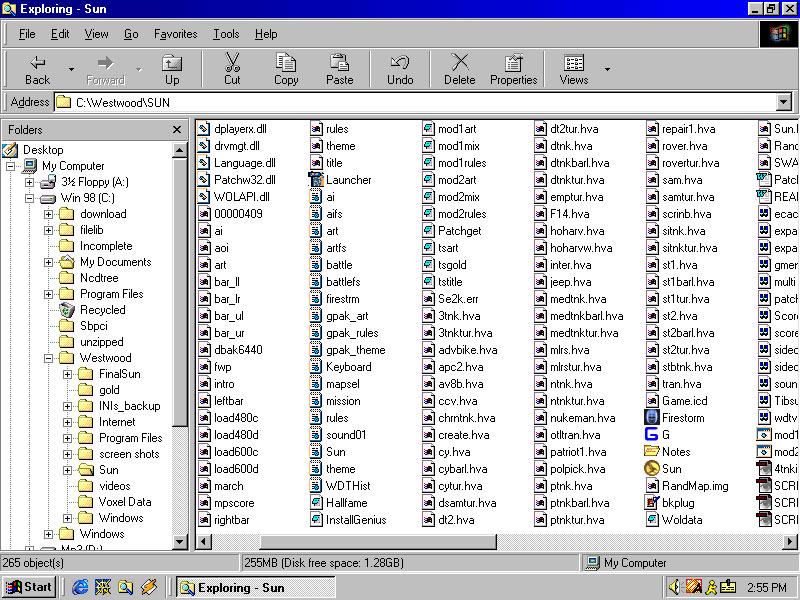Select the Woldata file
Screen dimensions: 800x600
point(675,520)
